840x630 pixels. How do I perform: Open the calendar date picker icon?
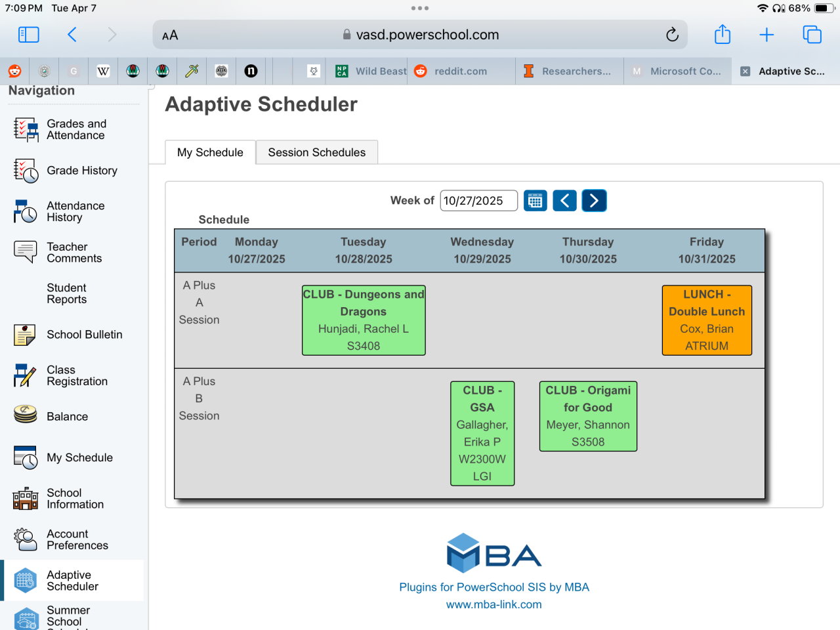click(535, 201)
